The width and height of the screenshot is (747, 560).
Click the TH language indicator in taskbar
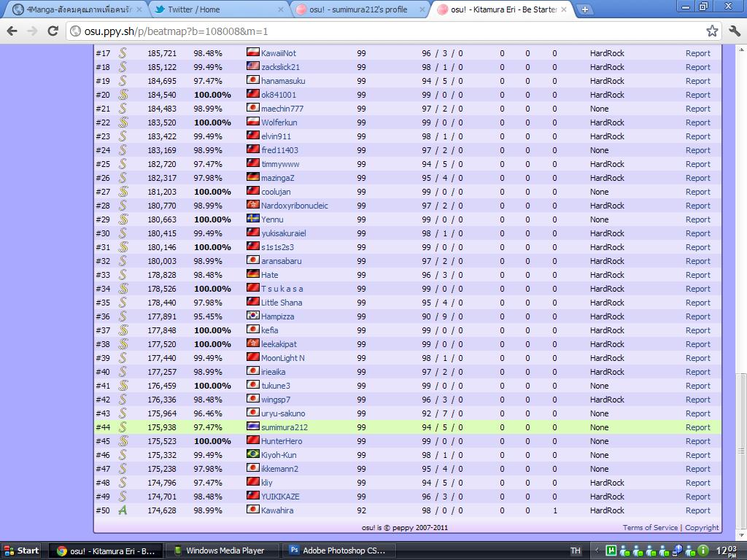point(576,551)
